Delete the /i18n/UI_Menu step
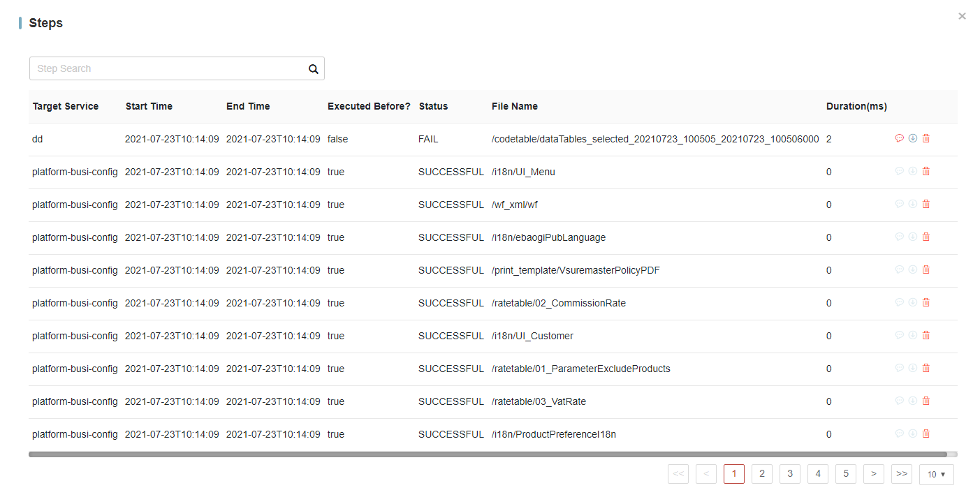This screenshot has width=980, height=504. 926,171
